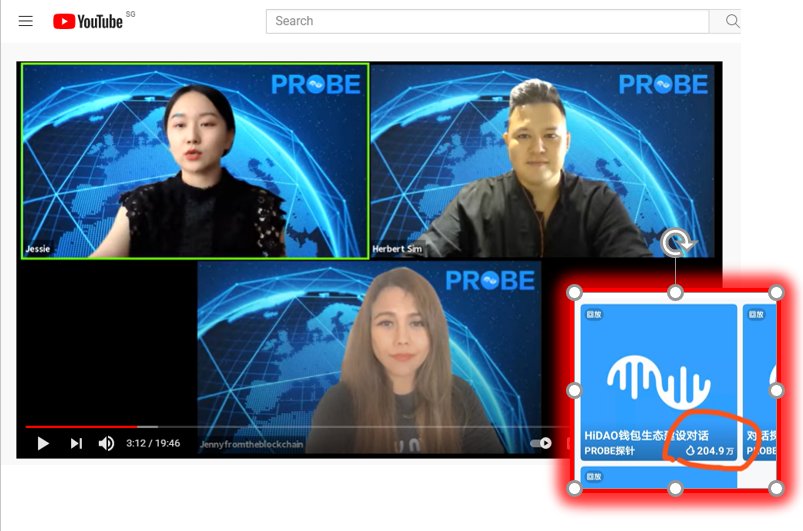Click the 3:12 / 19:46 time display
The image size is (803, 531).
pyautogui.click(x=153, y=443)
